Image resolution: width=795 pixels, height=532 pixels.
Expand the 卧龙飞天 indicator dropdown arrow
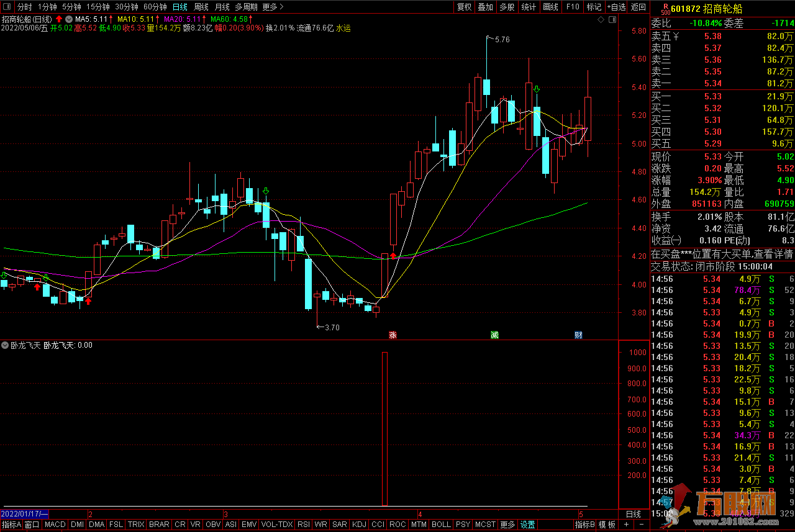[x=5, y=345]
